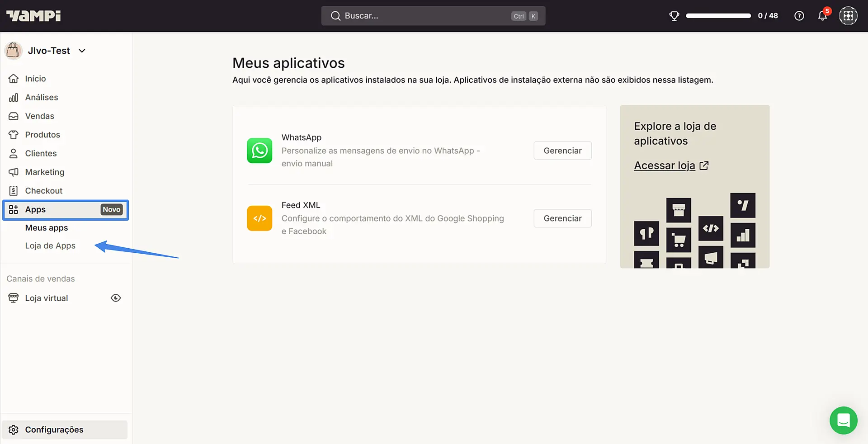868x444 pixels.
Task: Open the user account avatar menu
Action: (848, 16)
